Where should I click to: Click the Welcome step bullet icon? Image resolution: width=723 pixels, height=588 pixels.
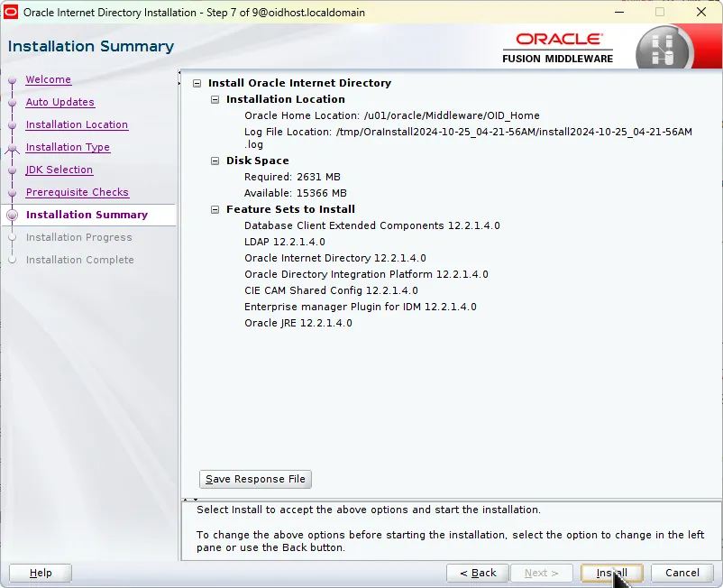[x=13, y=80]
